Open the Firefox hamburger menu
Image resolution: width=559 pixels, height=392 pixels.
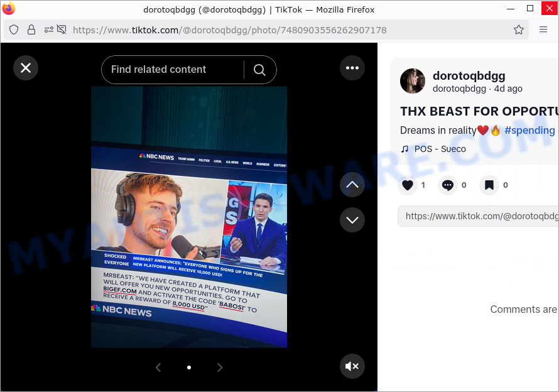543,30
